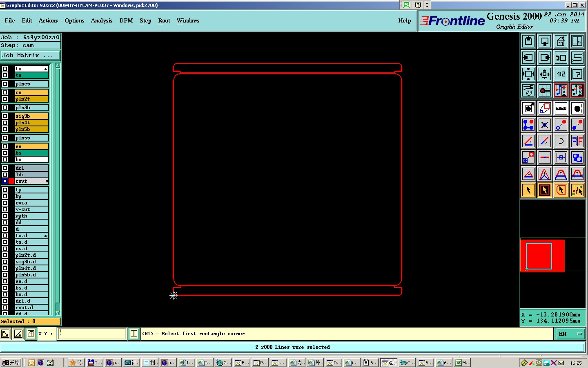Click the diagonal arrow icon in bottom bar
The width and height of the screenshot is (588, 368).
(5, 334)
